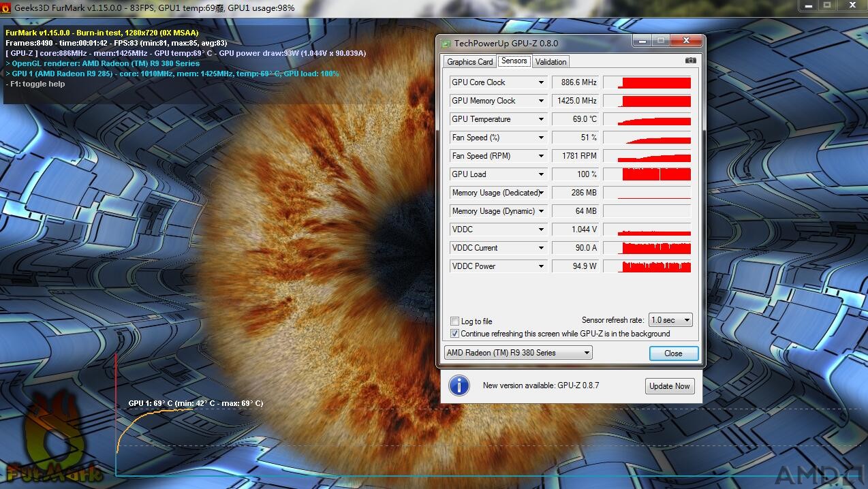Screen dimensions: 868x489
Task: Click the 1.044 V VDDC value
Action: [x=576, y=230]
